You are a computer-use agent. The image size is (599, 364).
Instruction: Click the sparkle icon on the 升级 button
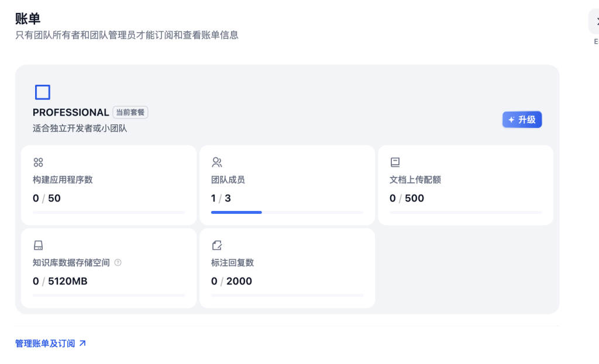tap(511, 120)
